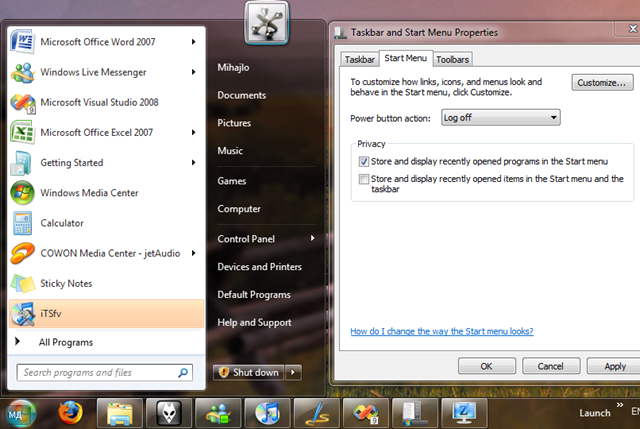Open Games from Start menu
The image size is (640, 429).
(231, 181)
